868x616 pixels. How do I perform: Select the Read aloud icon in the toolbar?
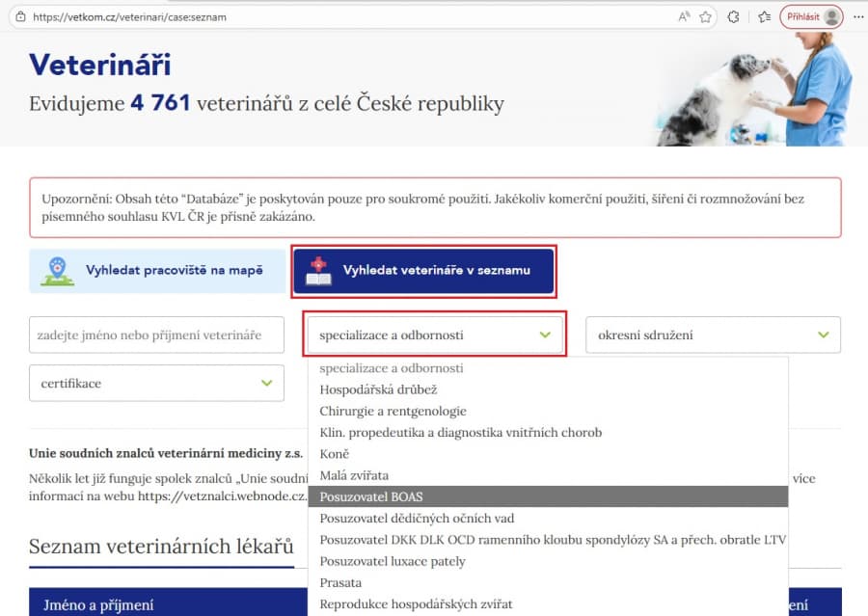tap(684, 16)
